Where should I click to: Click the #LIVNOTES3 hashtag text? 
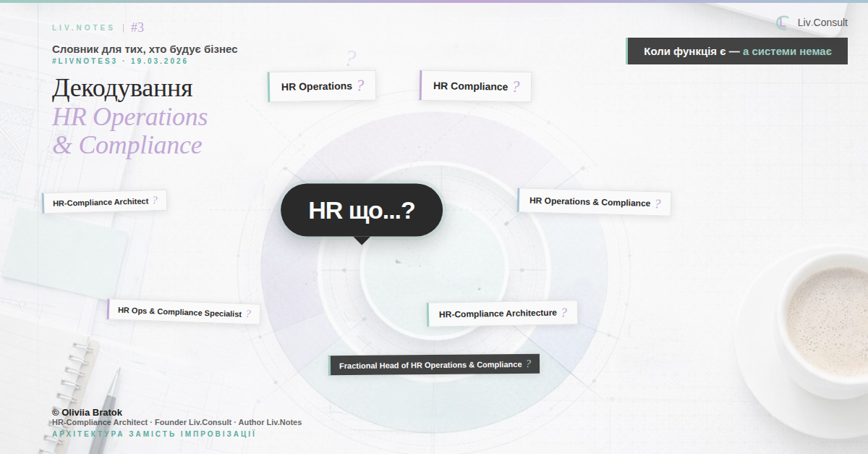(85, 61)
